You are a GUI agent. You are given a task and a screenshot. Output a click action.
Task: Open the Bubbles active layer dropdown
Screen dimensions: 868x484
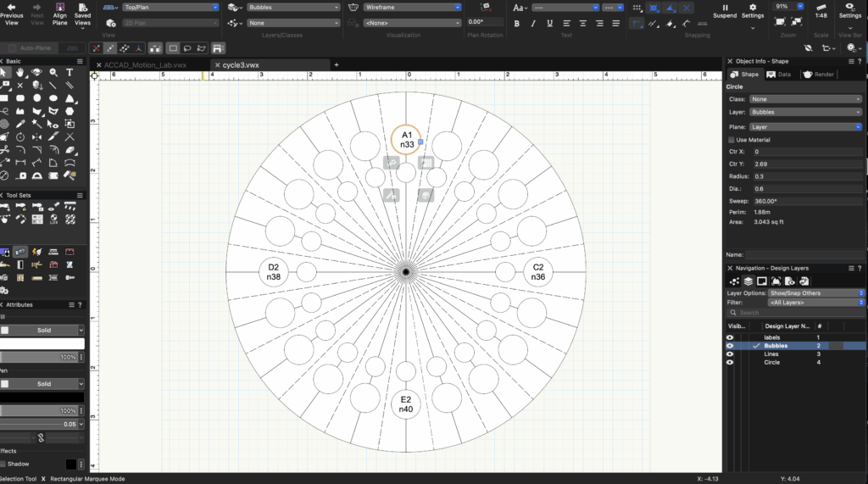click(x=292, y=7)
